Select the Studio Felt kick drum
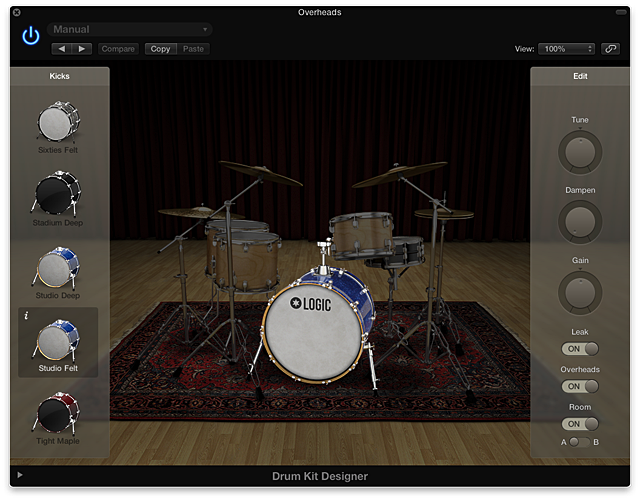This screenshot has width=640, height=500. [x=58, y=342]
